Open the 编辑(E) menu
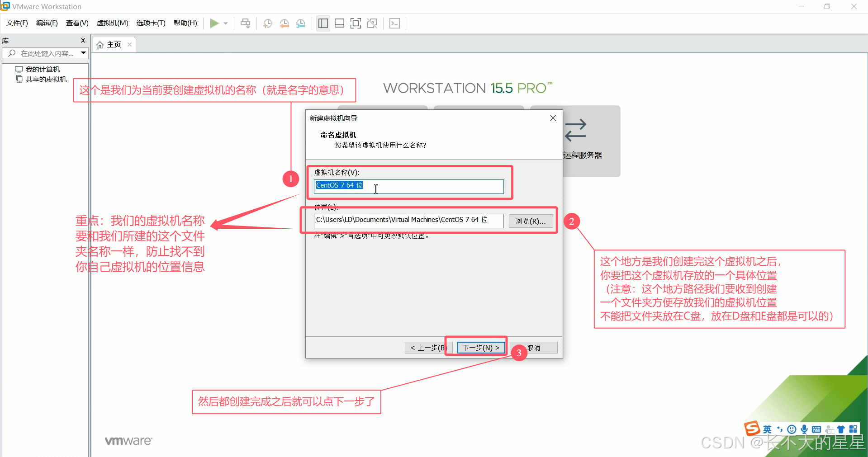The height and width of the screenshot is (457, 868). [x=47, y=23]
